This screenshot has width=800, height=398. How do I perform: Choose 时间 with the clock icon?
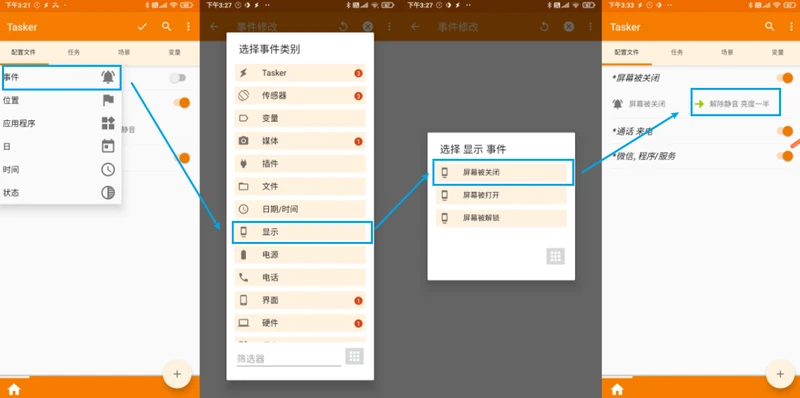[x=60, y=169]
